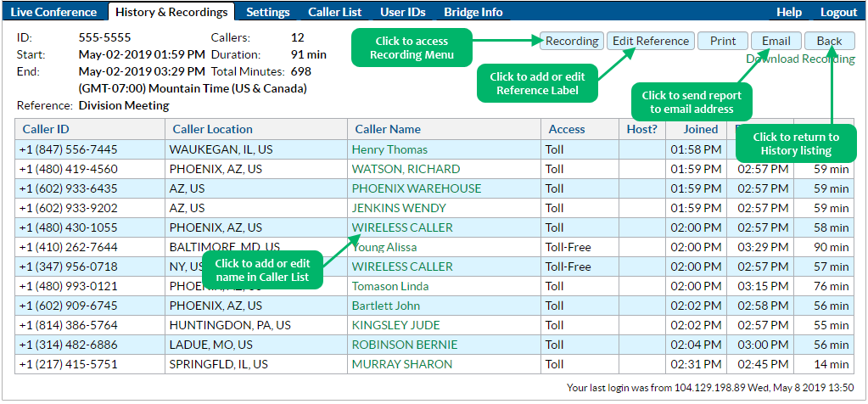Return to history with Back button
868x404 pixels.
pos(829,41)
